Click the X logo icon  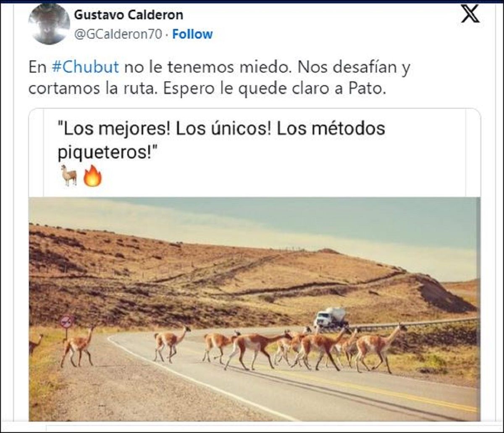click(470, 14)
